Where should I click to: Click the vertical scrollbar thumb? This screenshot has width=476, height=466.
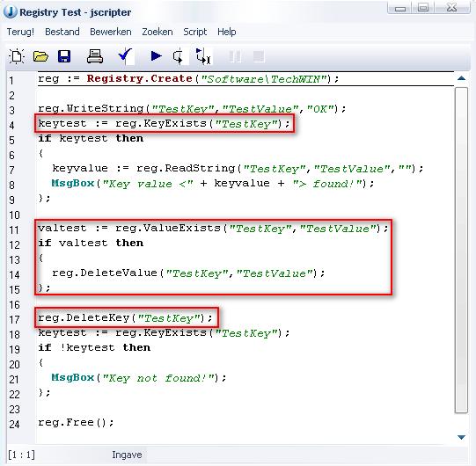point(461,250)
